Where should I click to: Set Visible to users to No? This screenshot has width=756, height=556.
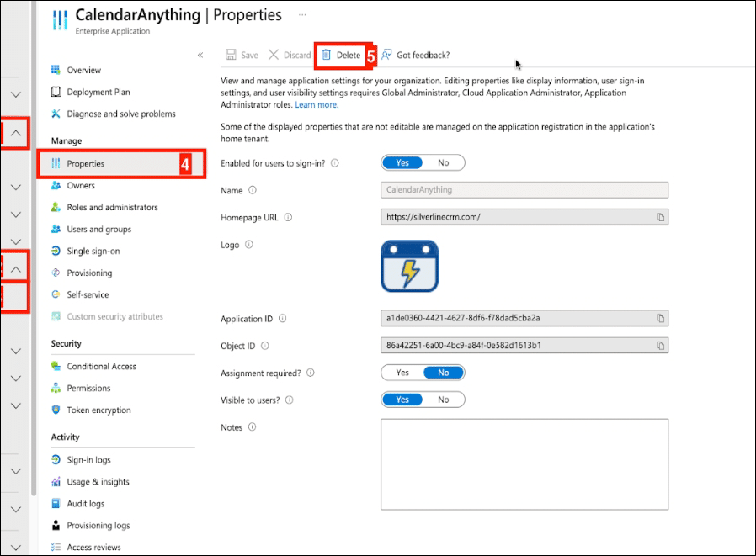443,400
